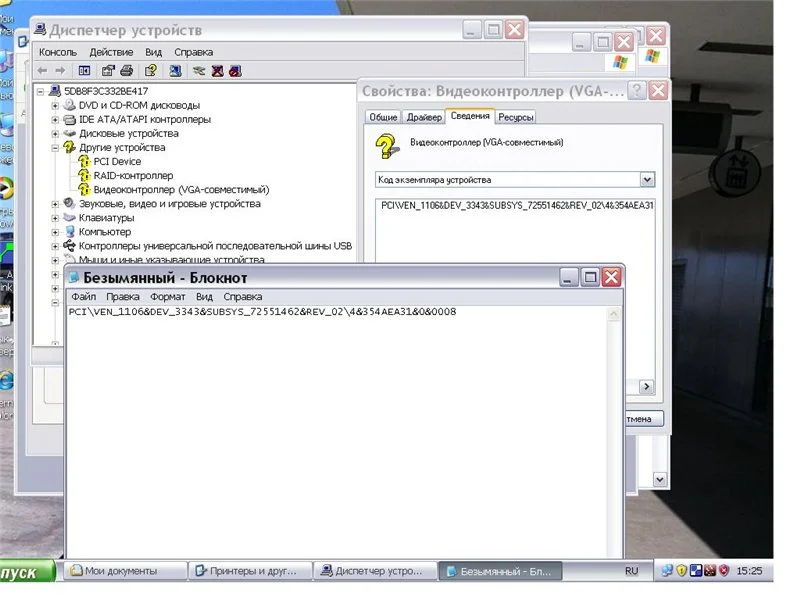Screen dimensions: 800x600
Task: Select Видеоконтроллер (VGA-совместимый) in the tree
Action: coord(181,190)
